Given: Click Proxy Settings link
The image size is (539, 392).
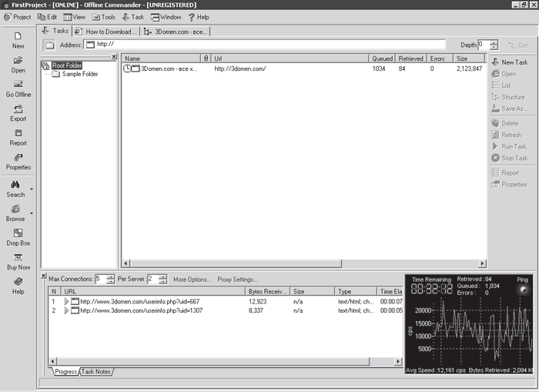Looking at the screenshot, I should point(237,280).
